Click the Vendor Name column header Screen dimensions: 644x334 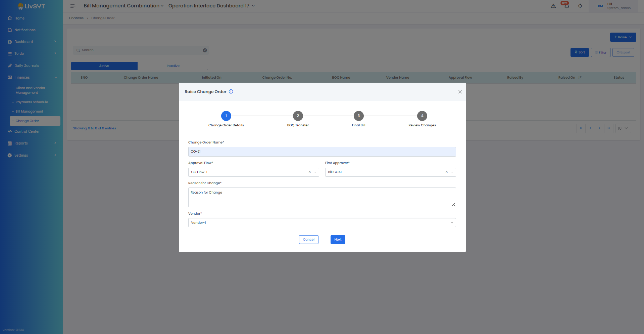click(398, 78)
